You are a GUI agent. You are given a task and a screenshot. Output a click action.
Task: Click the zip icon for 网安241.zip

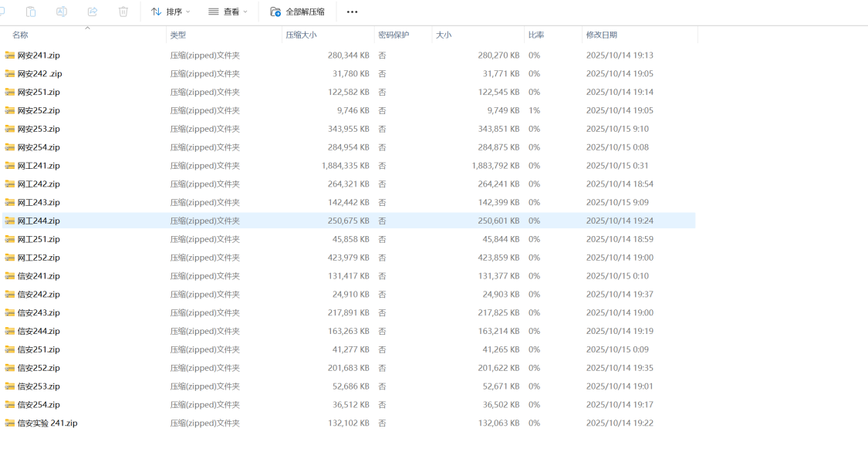pos(10,56)
